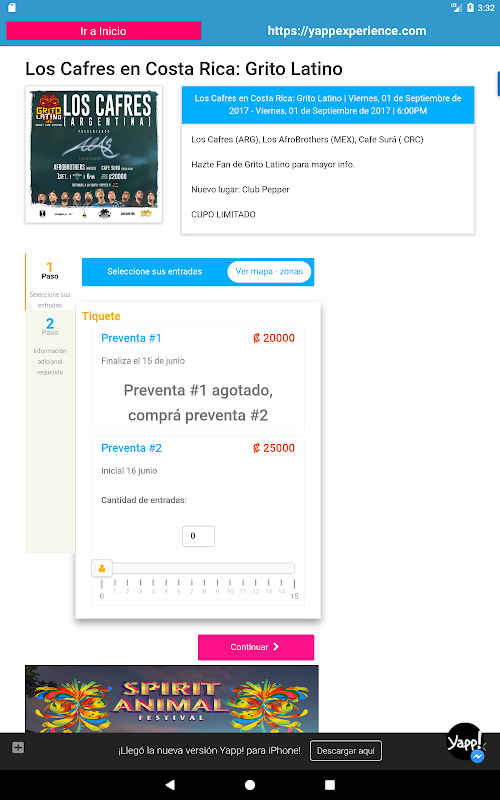Image resolution: width=500 pixels, height=800 pixels.
Task: Set slider to 15 tick mark
Action: pos(294,585)
